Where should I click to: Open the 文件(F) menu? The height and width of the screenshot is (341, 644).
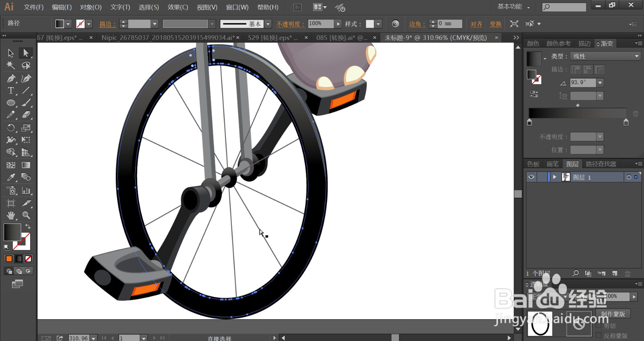33,7
